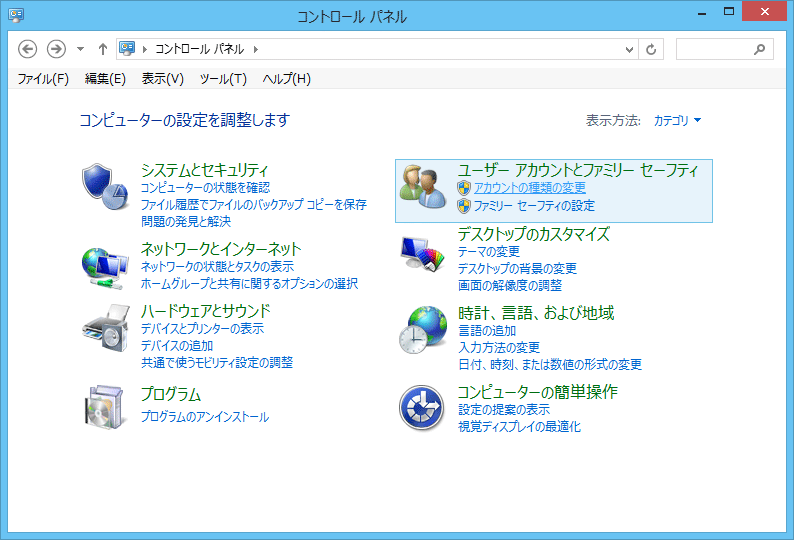This screenshot has height=540, width=794.
Task: Click 入力方法の変更 link
Action: (499, 348)
